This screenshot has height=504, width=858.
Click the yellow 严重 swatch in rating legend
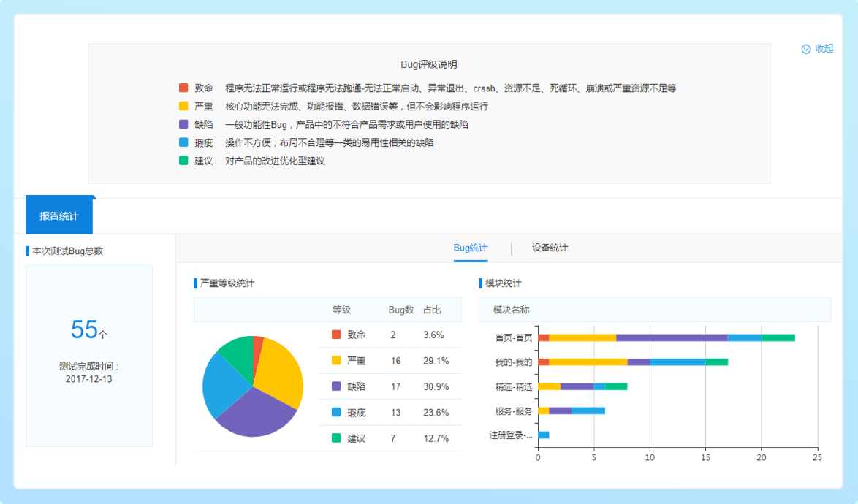[184, 106]
